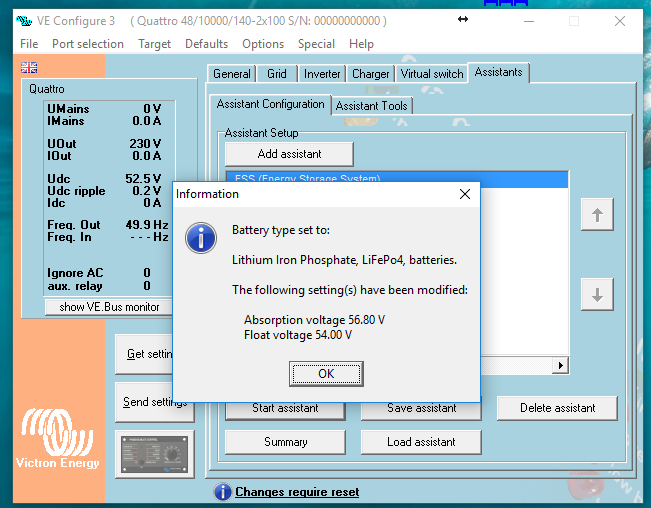This screenshot has height=508, width=651.
Task: Click the Absorption voltage 56.80 V text
Action: click(314, 320)
